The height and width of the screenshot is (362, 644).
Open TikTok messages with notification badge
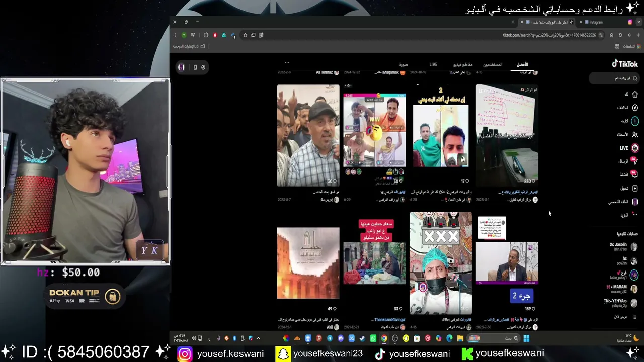pyautogui.click(x=634, y=161)
